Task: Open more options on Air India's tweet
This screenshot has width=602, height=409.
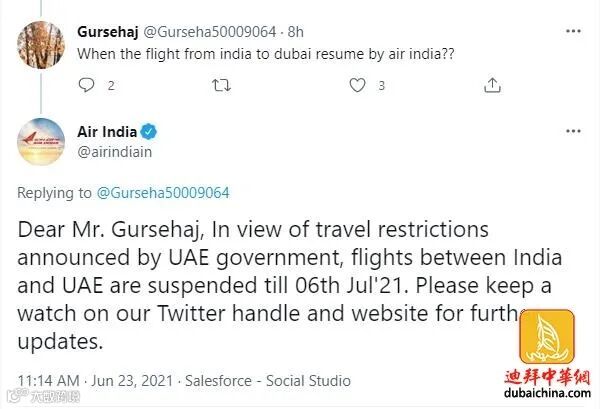Action: click(x=573, y=132)
